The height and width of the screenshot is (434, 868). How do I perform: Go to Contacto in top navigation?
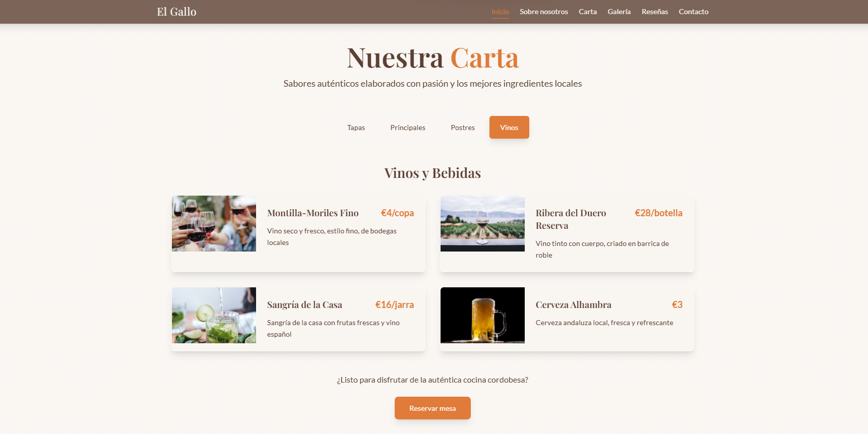tap(693, 12)
